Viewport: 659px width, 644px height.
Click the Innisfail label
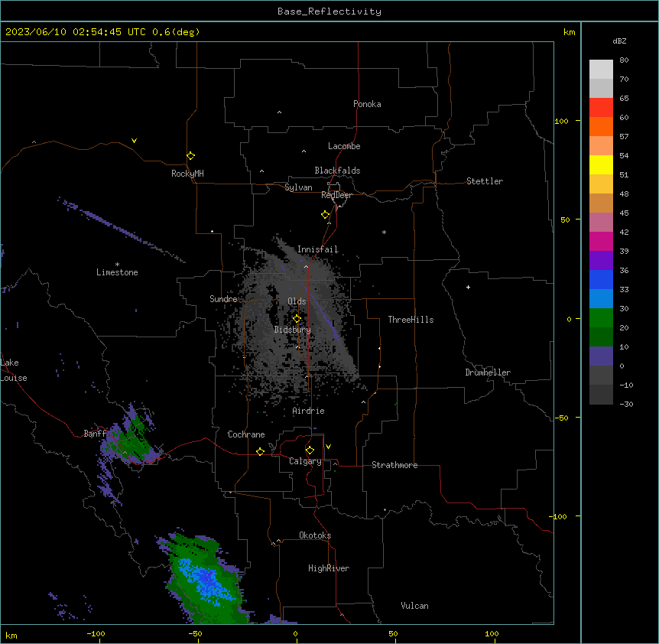click(x=318, y=249)
